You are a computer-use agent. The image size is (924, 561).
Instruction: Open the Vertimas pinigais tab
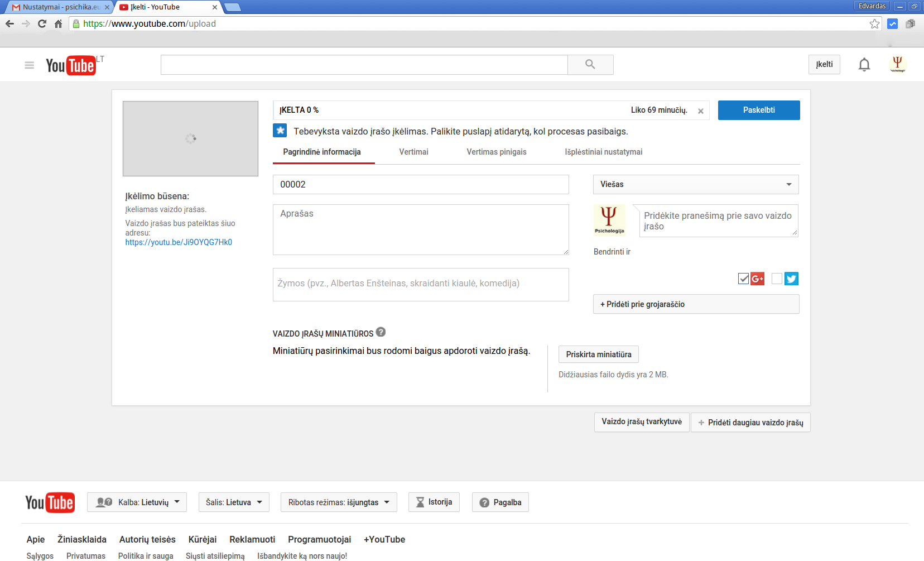[497, 152]
